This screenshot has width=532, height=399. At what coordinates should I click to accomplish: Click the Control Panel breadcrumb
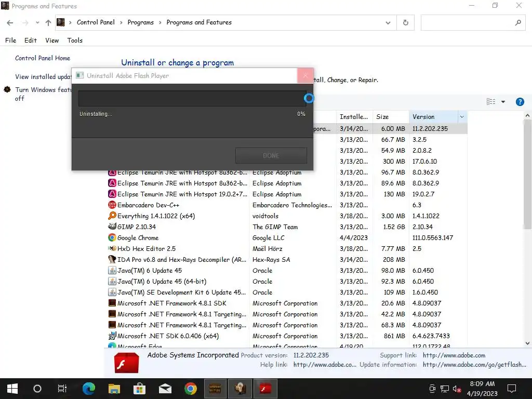click(96, 22)
